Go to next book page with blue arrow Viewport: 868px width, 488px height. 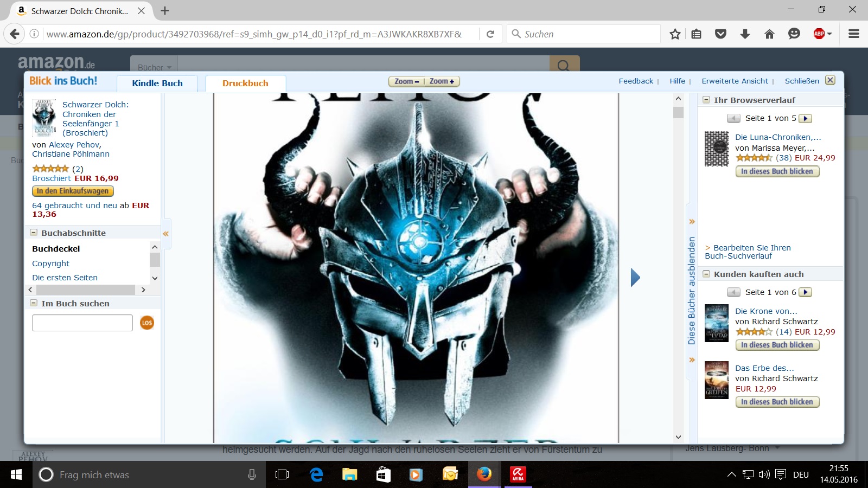pos(636,278)
